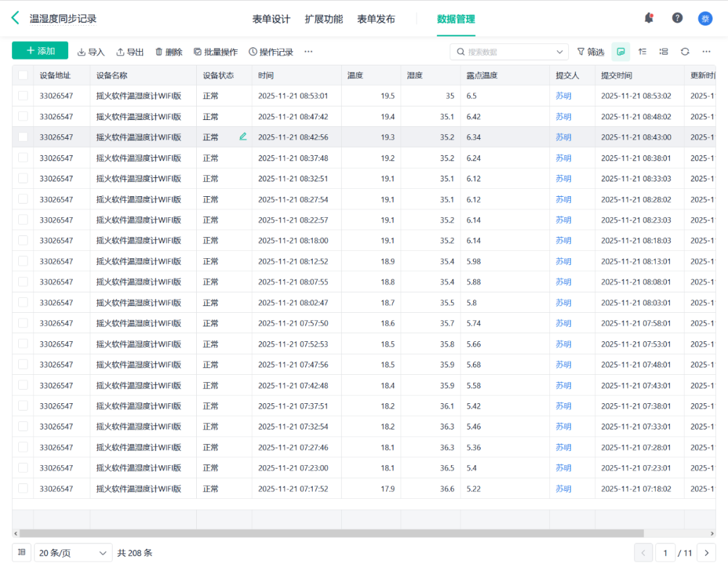This screenshot has width=728, height=567.
Task: Click dew point value 5.22
Action: [474, 489]
